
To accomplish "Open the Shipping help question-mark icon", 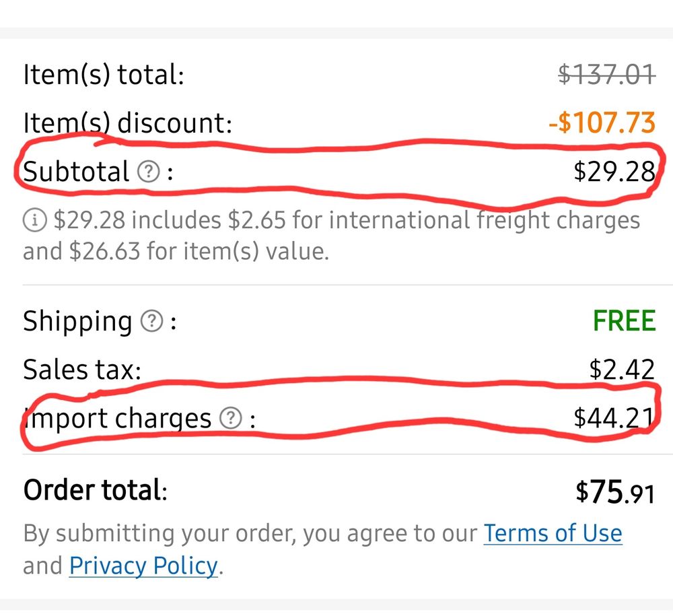I will 151,322.
